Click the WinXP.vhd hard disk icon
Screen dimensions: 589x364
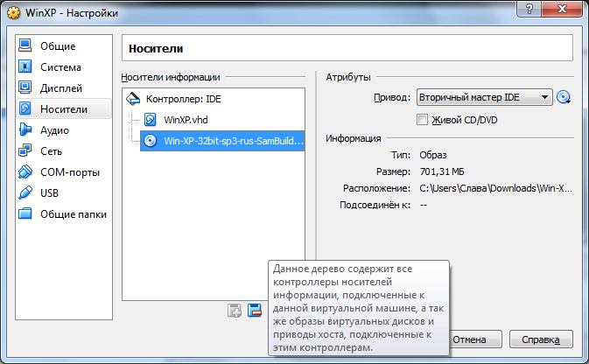pyautogui.click(x=151, y=120)
